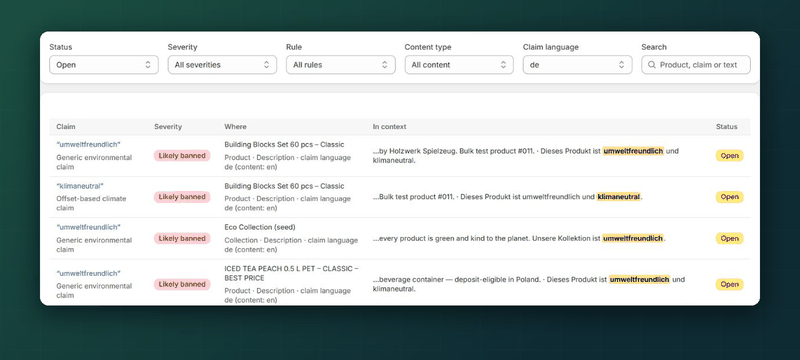Click the Status column header
This screenshot has width=800, height=360.
click(726, 126)
